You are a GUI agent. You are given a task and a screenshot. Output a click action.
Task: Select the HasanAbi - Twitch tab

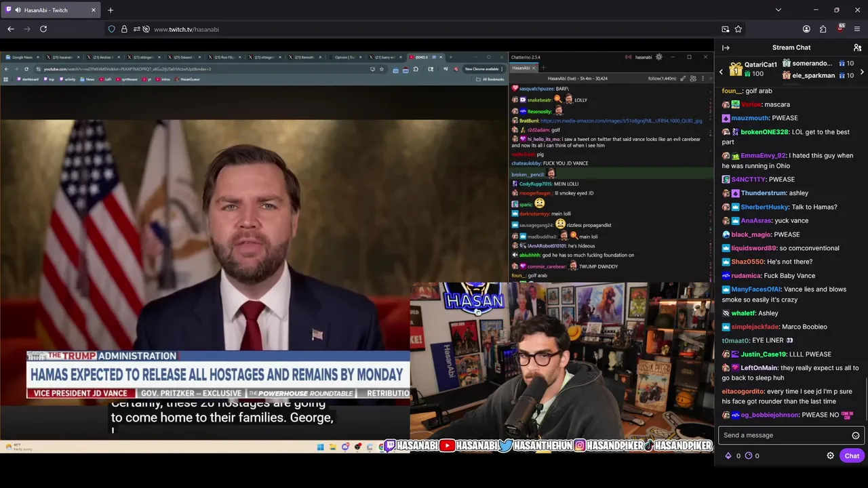click(52, 10)
